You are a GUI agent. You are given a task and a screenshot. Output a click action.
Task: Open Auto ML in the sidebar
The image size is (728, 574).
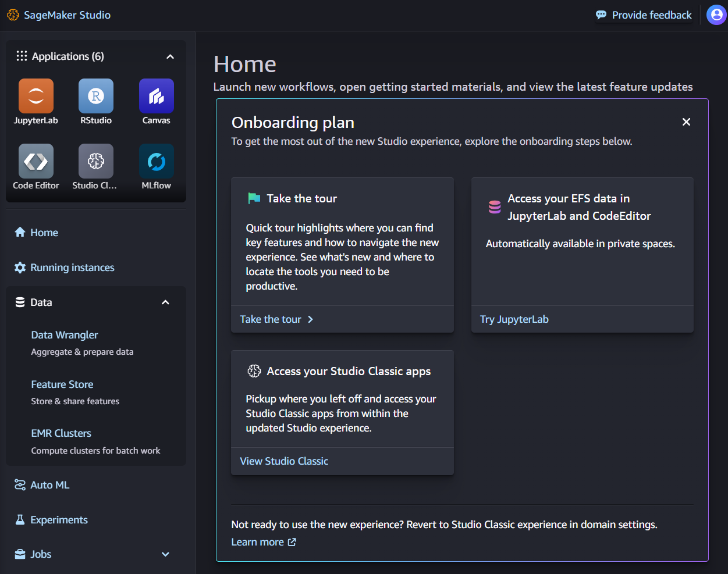click(x=49, y=485)
